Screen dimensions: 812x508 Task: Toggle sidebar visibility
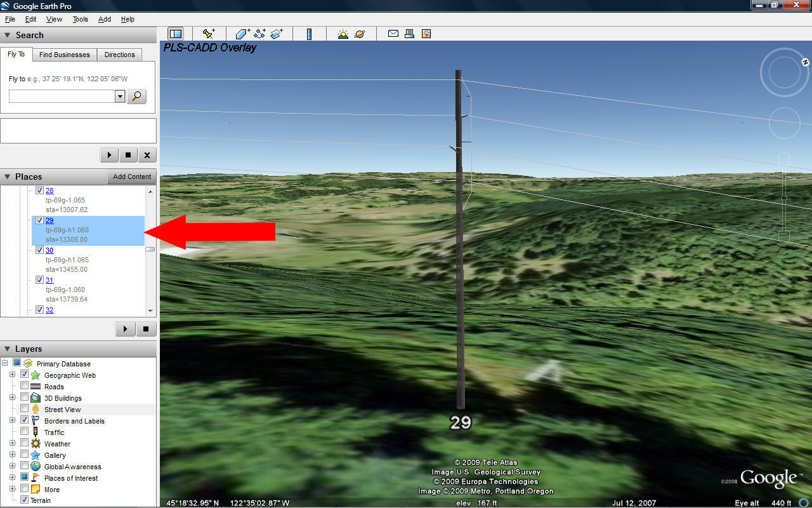point(176,34)
